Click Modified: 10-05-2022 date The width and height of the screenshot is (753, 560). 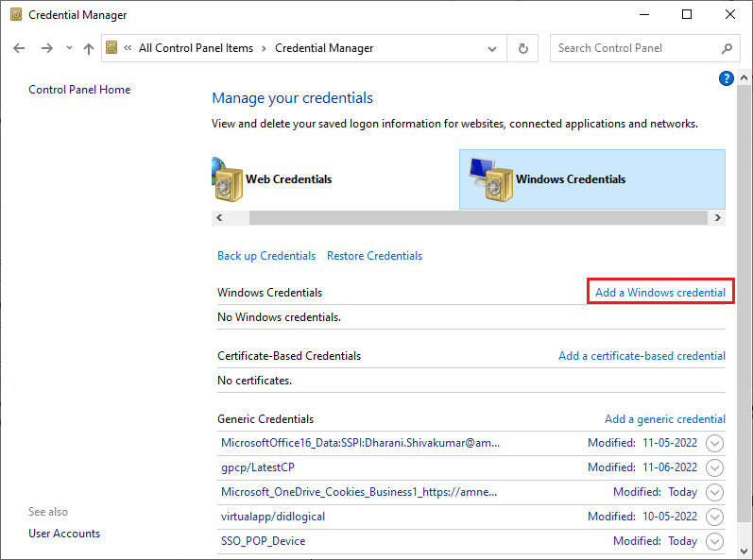642,517
